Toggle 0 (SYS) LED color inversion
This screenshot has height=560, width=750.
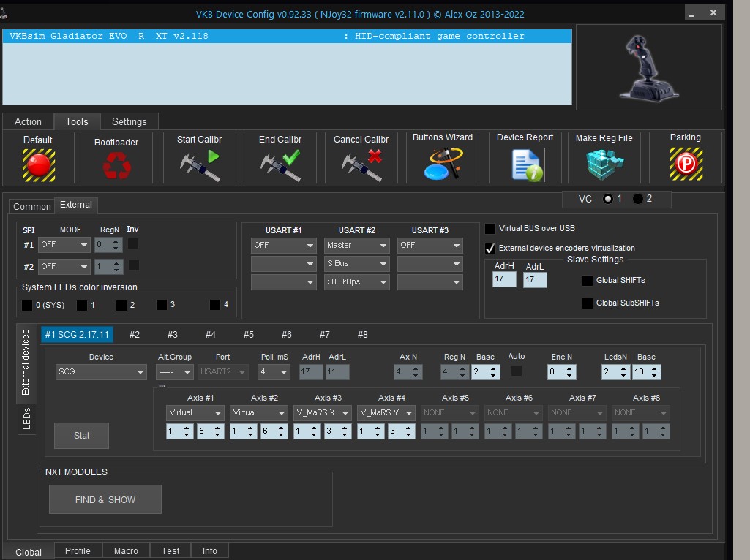[x=27, y=306]
